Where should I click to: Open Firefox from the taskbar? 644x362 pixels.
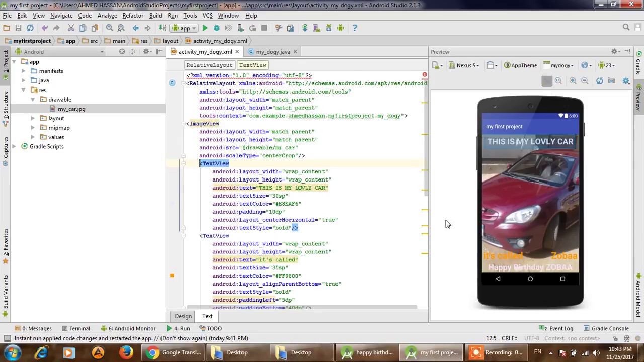[x=126, y=352]
